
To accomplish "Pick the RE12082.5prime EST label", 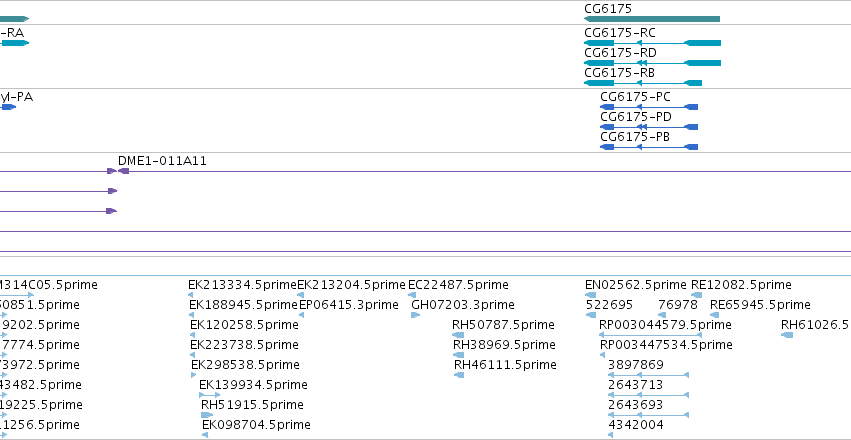I will pos(741,285).
